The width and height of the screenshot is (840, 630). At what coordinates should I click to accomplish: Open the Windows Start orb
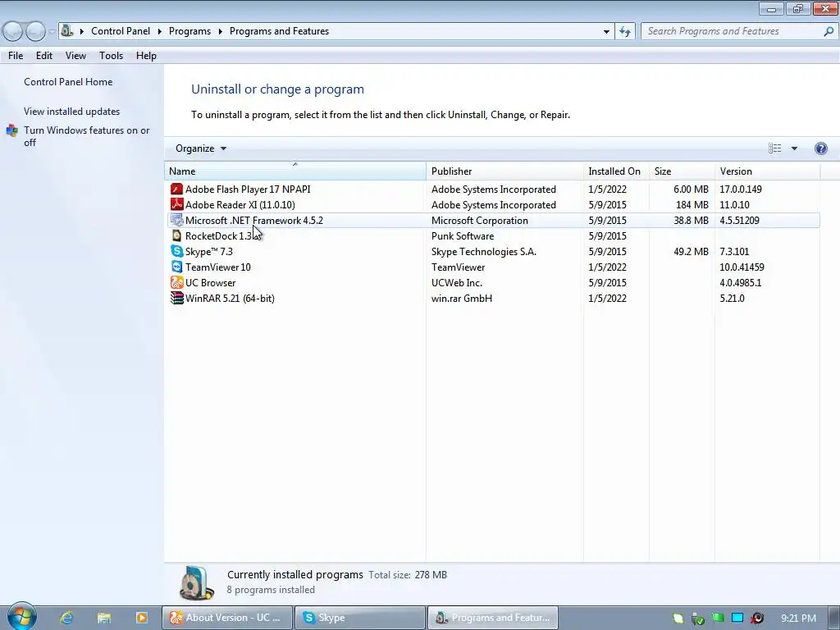pyautogui.click(x=21, y=616)
